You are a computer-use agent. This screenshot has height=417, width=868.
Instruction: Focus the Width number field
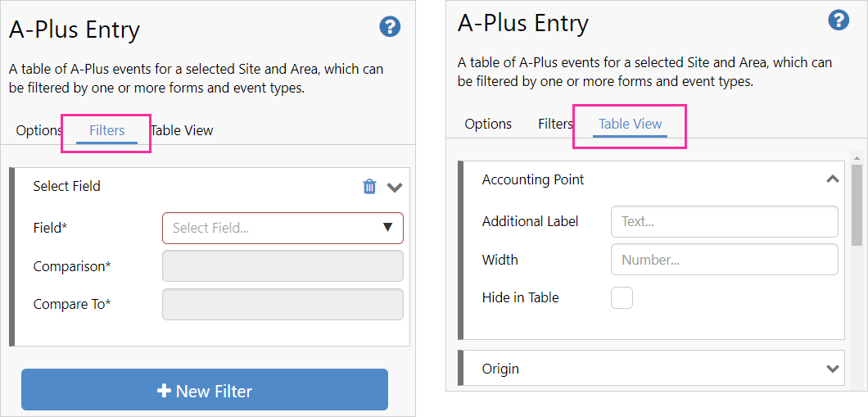pyautogui.click(x=724, y=260)
